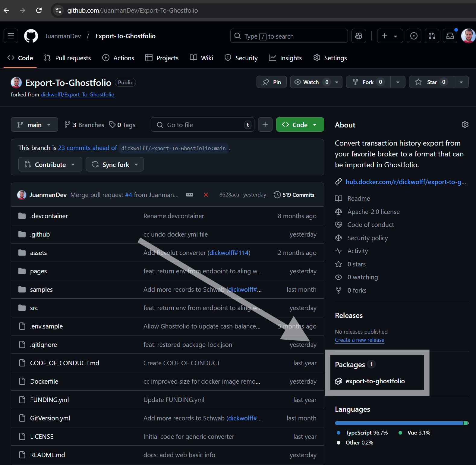The image size is (476, 465).
Task: Open pull requests icon in header
Action: (x=432, y=36)
